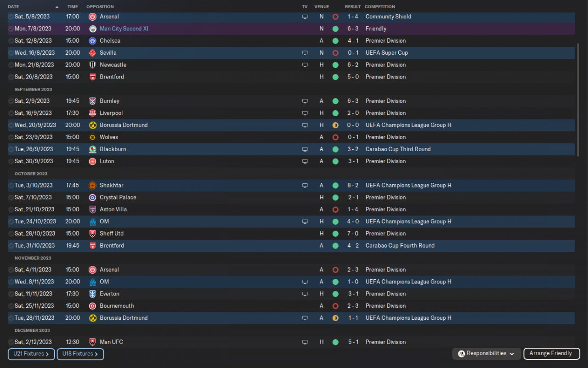Click the green win indicator for Chelsea match
Image resolution: width=588 pixels, height=368 pixels.
point(335,40)
